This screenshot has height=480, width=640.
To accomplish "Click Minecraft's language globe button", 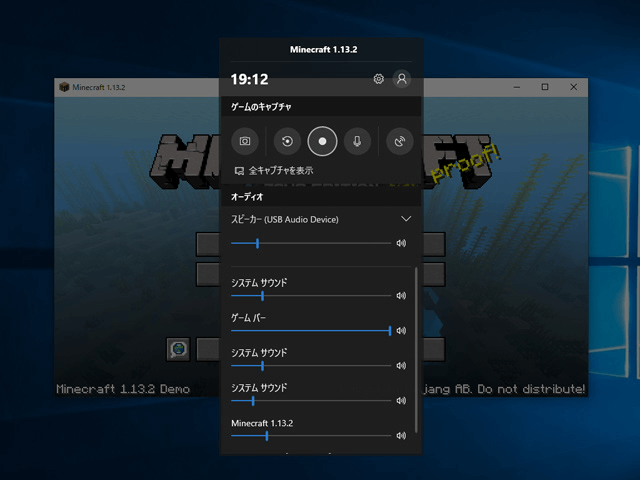I will [179, 349].
